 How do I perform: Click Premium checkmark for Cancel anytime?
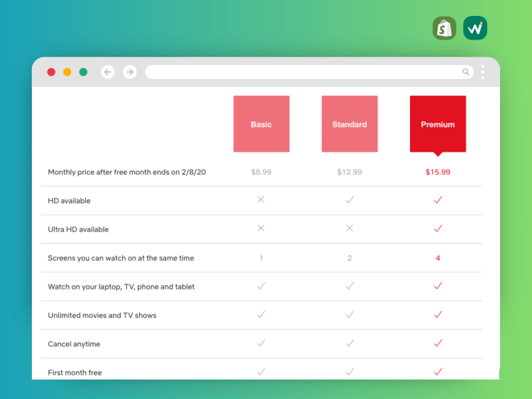438,343
